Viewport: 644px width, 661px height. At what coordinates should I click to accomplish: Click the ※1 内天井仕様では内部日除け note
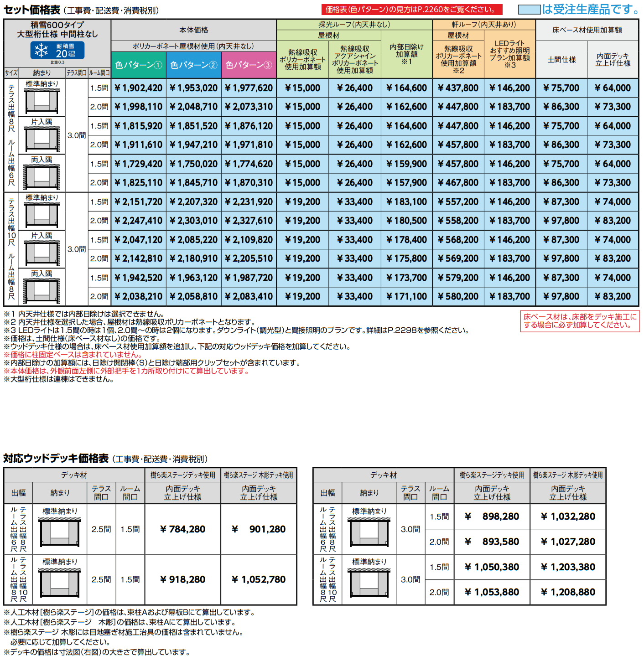(x=84, y=314)
